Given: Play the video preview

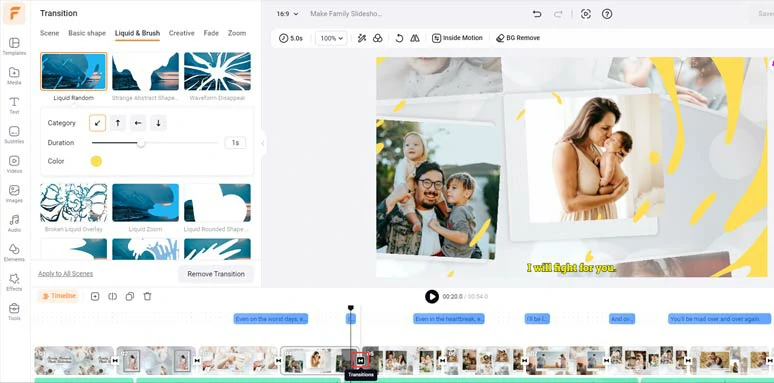Looking at the screenshot, I should click(x=431, y=296).
